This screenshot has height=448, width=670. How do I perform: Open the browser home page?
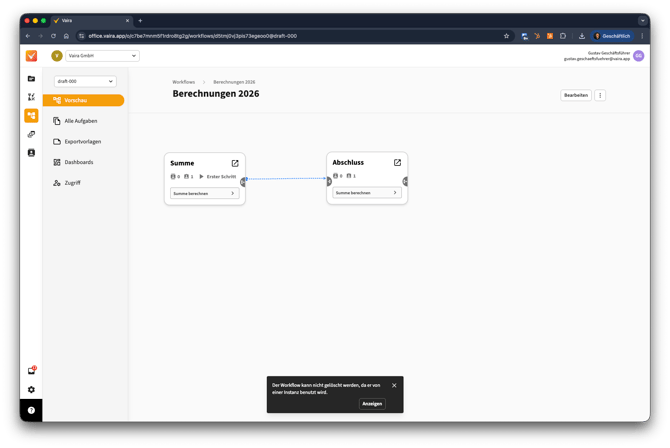click(66, 36)
